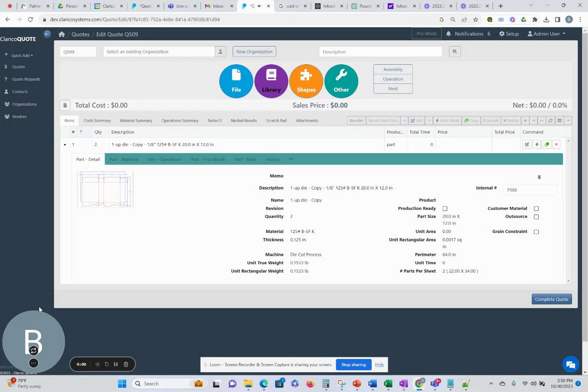
Task: Go to the Attachments tab
Action: click(x=307, y=120)
